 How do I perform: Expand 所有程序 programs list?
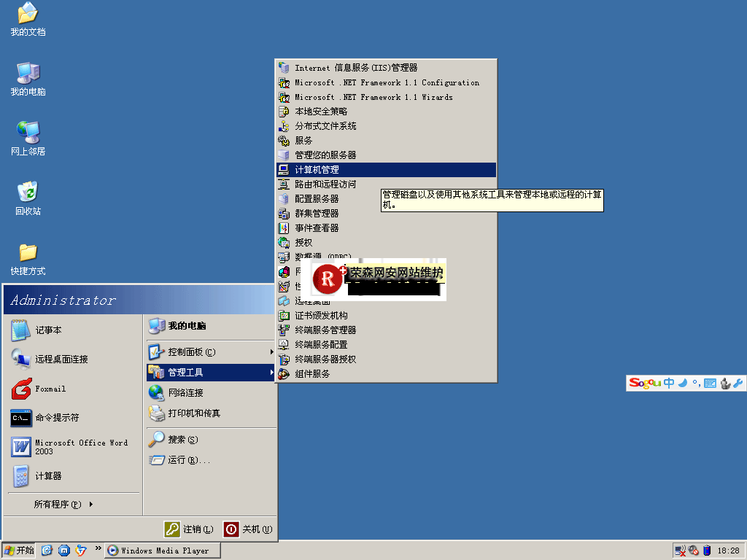coord(63,504)
